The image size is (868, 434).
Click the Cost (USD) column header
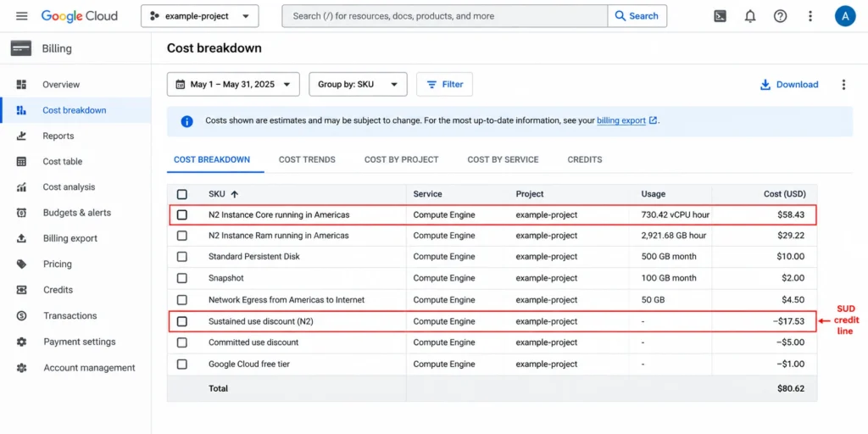[784, 194]
